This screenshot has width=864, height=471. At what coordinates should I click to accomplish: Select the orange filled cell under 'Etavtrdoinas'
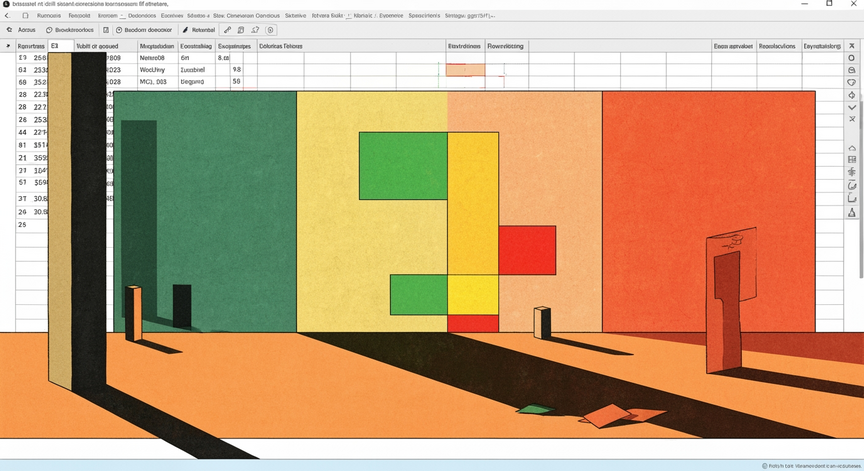pos(466,70)
